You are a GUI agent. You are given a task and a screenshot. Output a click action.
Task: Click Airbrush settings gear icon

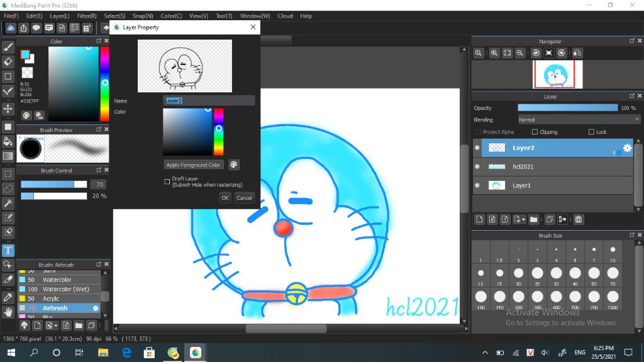coord(96,308)
